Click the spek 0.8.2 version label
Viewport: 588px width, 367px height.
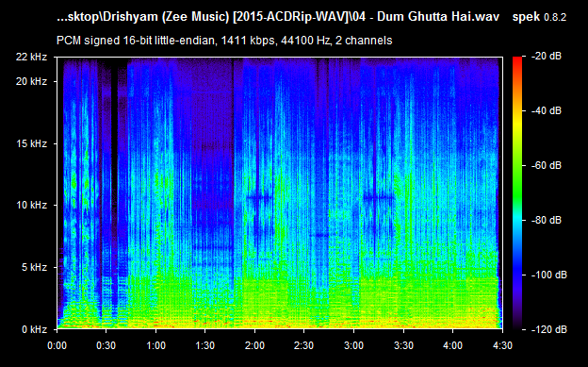[539, 17]
